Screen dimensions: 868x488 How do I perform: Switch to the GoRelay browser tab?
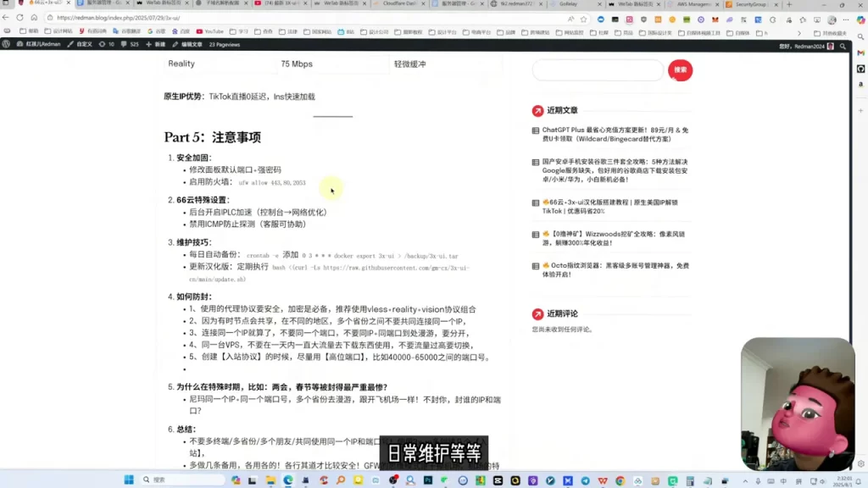pos(575,4)
